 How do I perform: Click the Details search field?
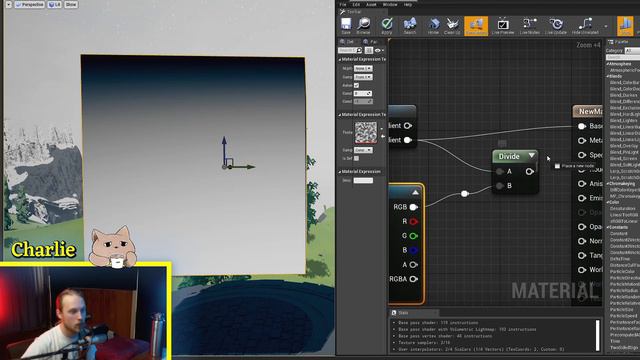pyautogui.click(x=350, y=50)
